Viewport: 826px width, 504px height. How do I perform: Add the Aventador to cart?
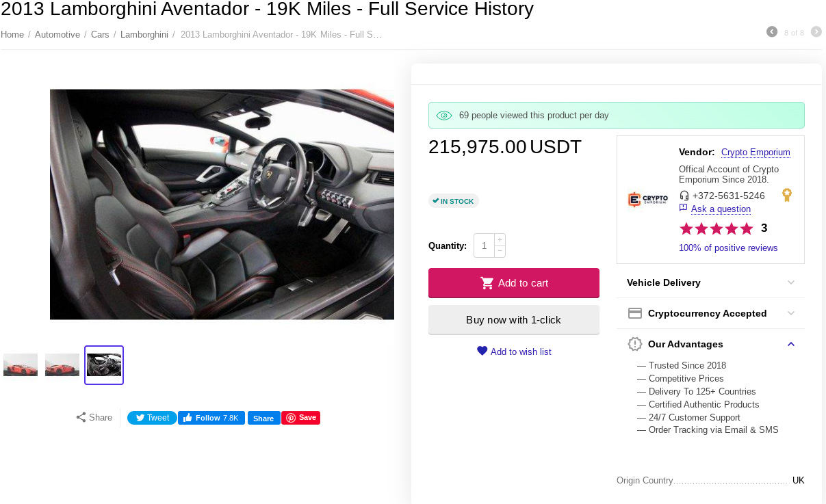click(514, 283)
